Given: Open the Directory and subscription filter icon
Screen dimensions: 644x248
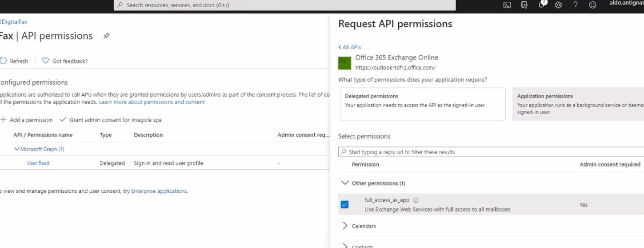Looking at the screenshot, I should click(x=524, y=5).
